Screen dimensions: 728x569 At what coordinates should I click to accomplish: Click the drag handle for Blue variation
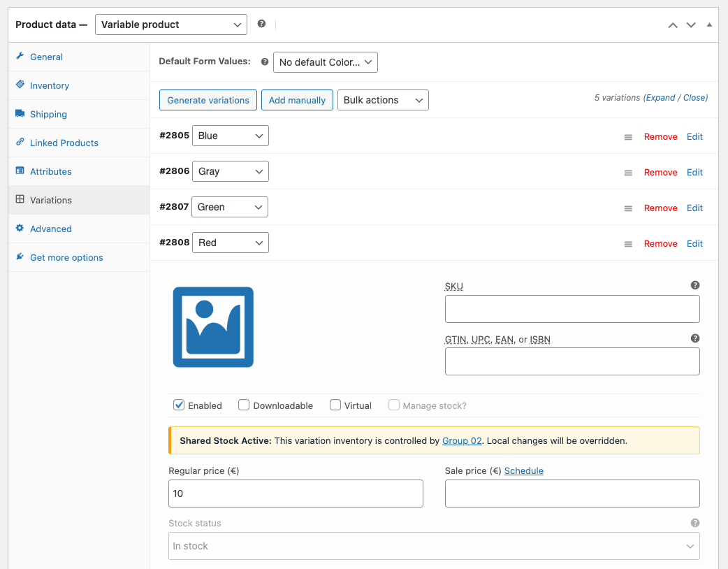tap(628, 137)
